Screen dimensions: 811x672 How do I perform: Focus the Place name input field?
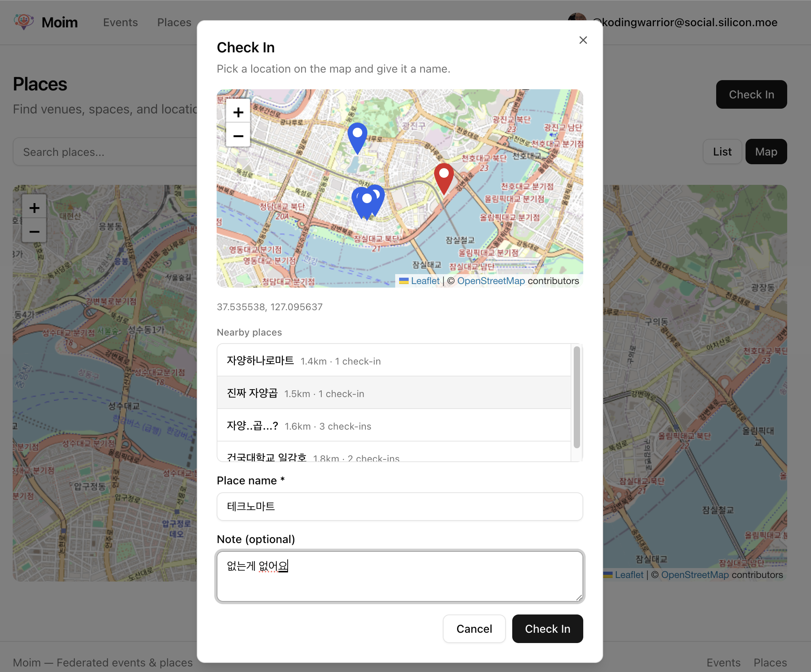tap(400, 506)
